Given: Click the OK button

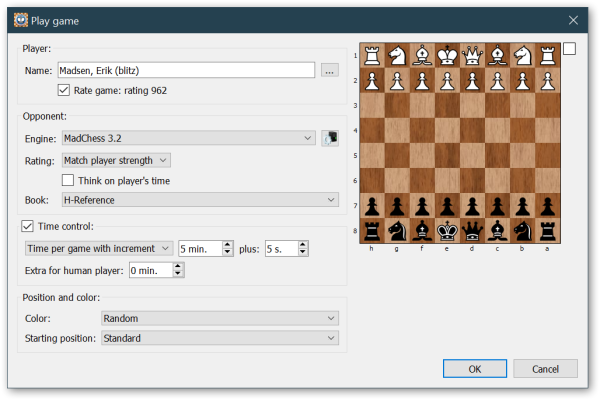Looking at the screenshot, I should pos(475,369).
